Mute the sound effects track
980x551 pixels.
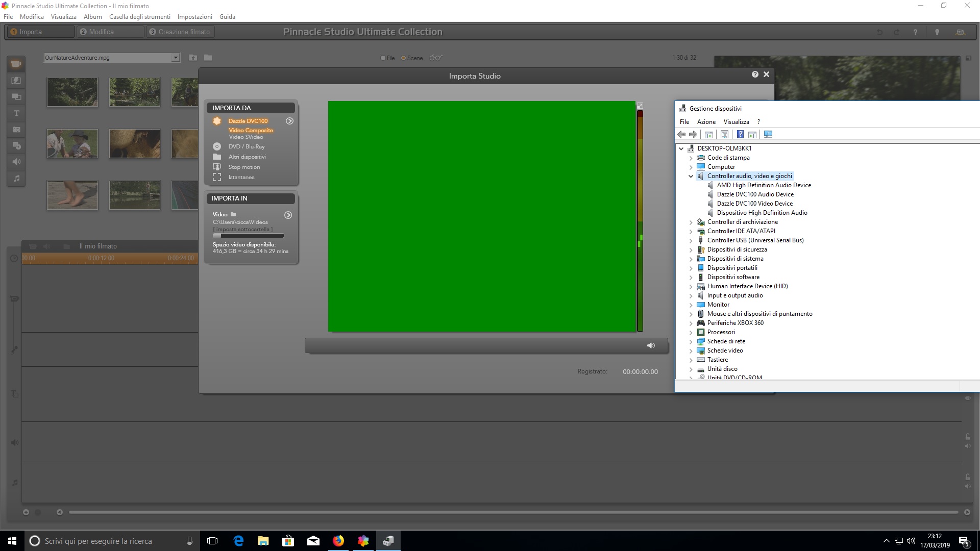[967, 446]
